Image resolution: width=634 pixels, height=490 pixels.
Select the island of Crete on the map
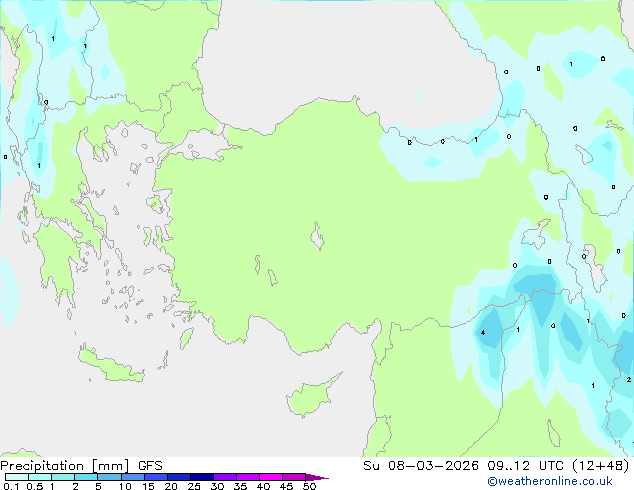coord(112,367)
